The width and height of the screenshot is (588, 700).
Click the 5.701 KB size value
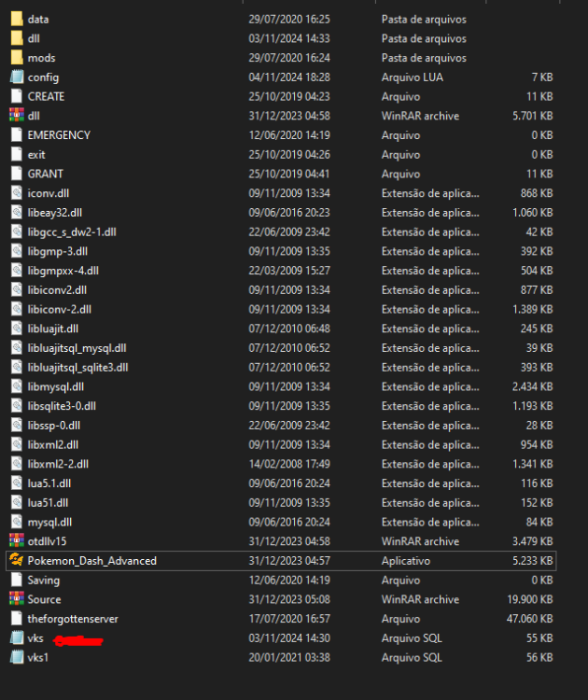point(533,116)
